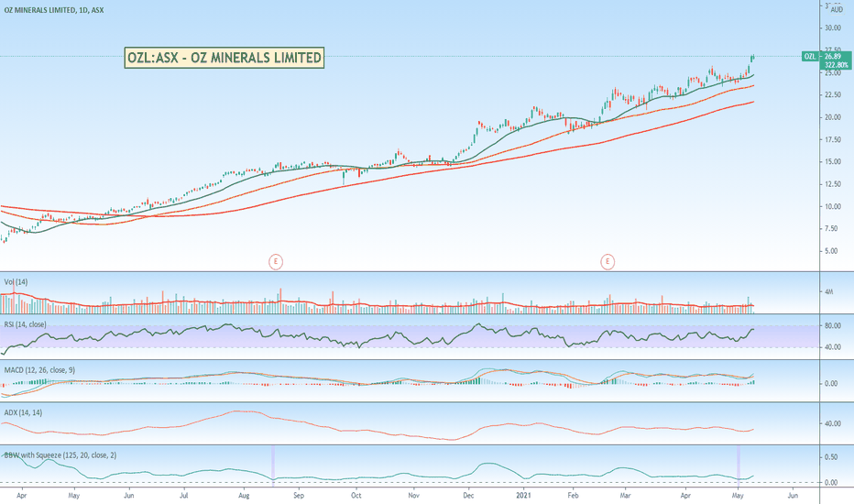Click the 12.50 price axis label

[x=833, y=184]
